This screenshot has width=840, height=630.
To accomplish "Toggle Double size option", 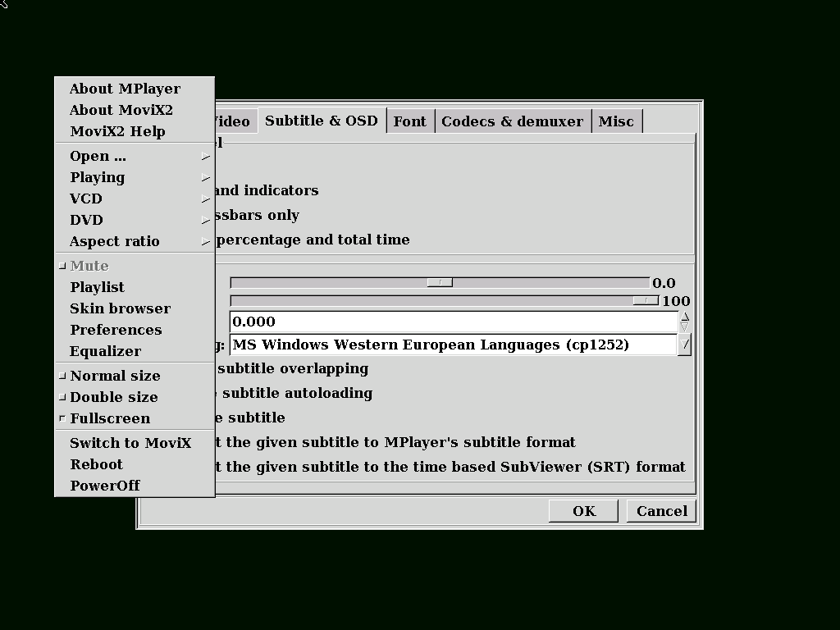I will (135, 398).
